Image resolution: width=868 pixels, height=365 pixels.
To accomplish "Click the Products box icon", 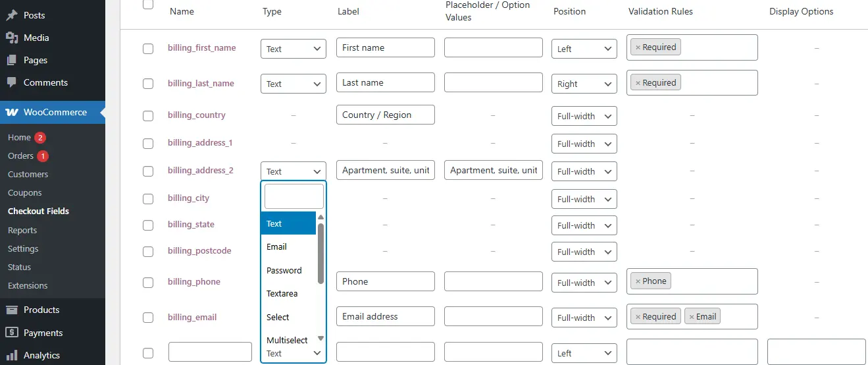I will pyautogui.click(x=12, y=310).
